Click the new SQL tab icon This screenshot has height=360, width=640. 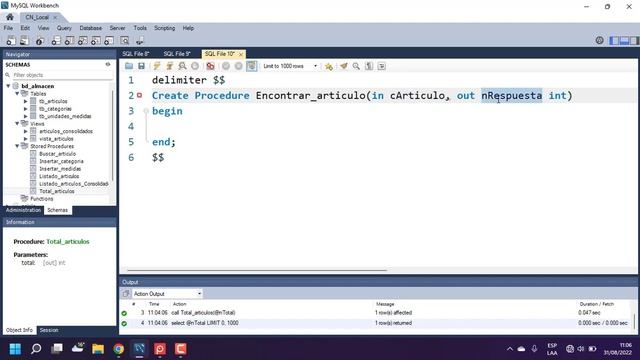tap(11, 41)
